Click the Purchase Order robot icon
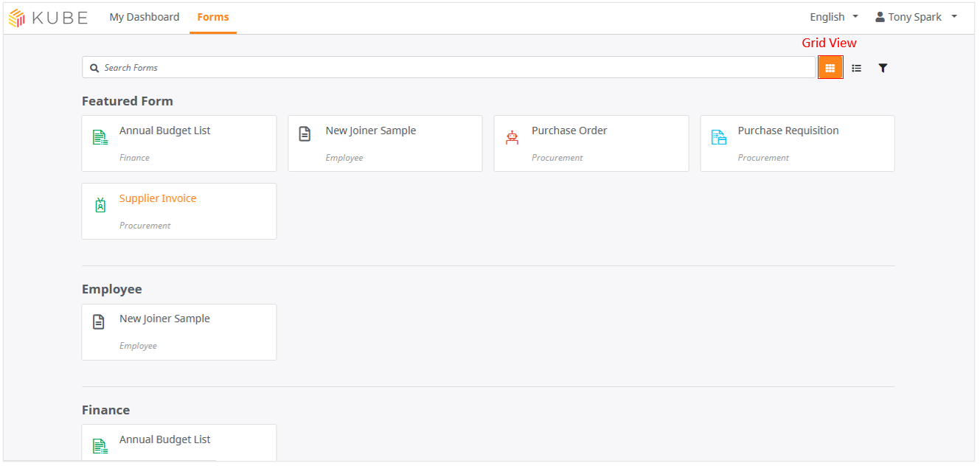The image size is (980, 466). (512, 137)
